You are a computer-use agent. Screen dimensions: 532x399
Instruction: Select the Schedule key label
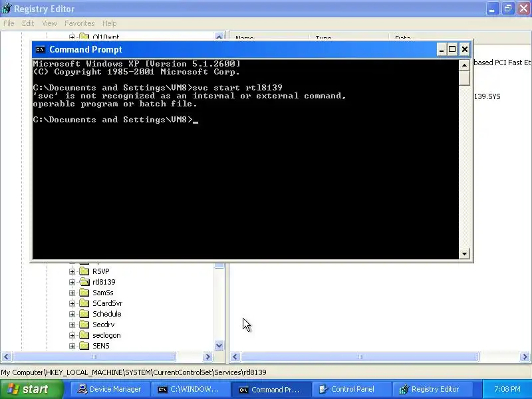[x=106, y=314]
